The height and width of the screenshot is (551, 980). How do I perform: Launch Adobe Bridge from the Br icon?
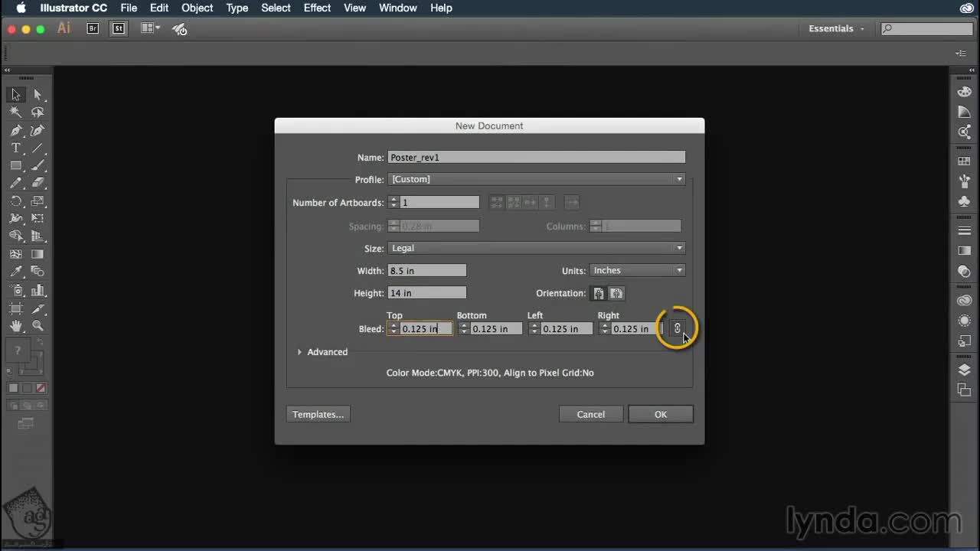(93, 28)
